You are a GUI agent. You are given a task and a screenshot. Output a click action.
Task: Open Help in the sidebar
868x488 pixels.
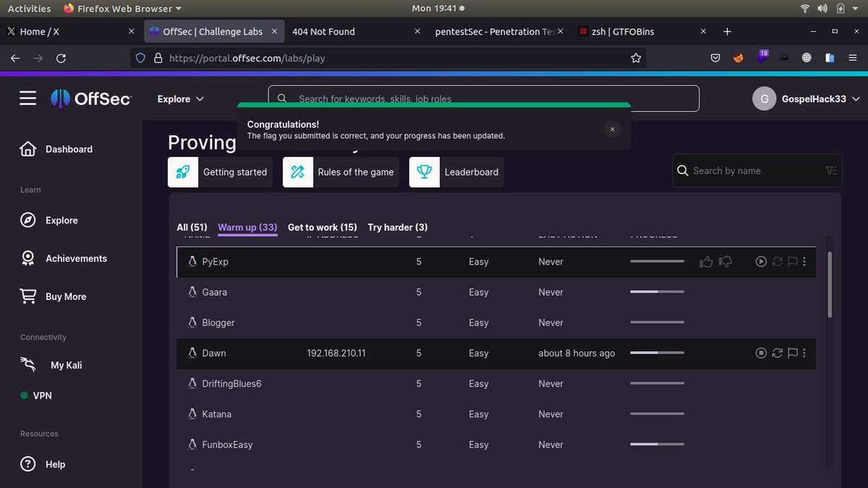pos(43,464)
